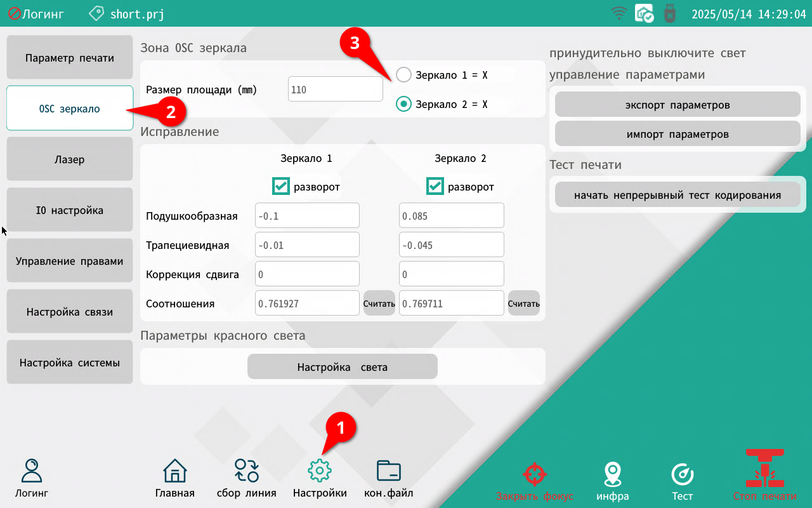This screenshot has width=812, height=508.
Task: Open кон.файл folder icon
Action: click(x=388, y=471)
